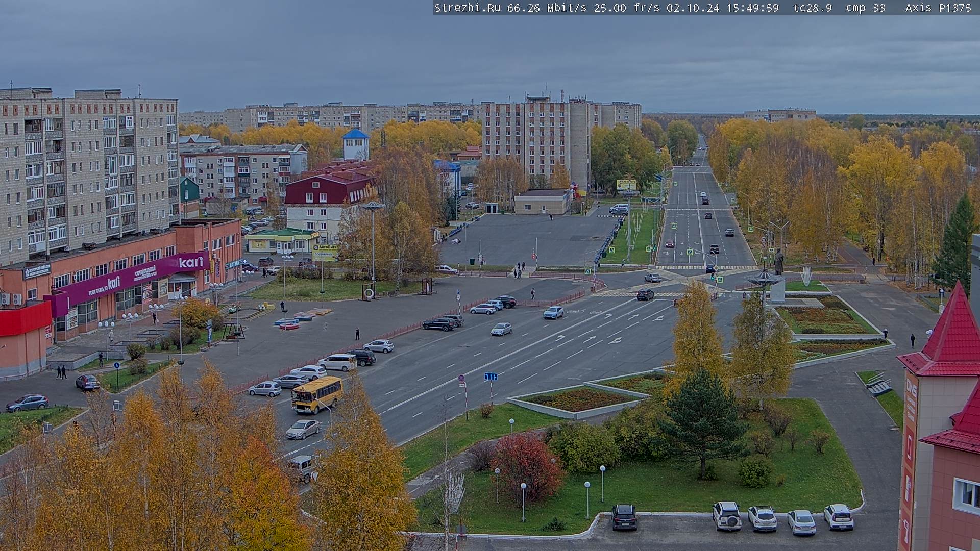Select the "tc28.9" overlay value
Screen dimensions: 980x551
tap(813, 8)
